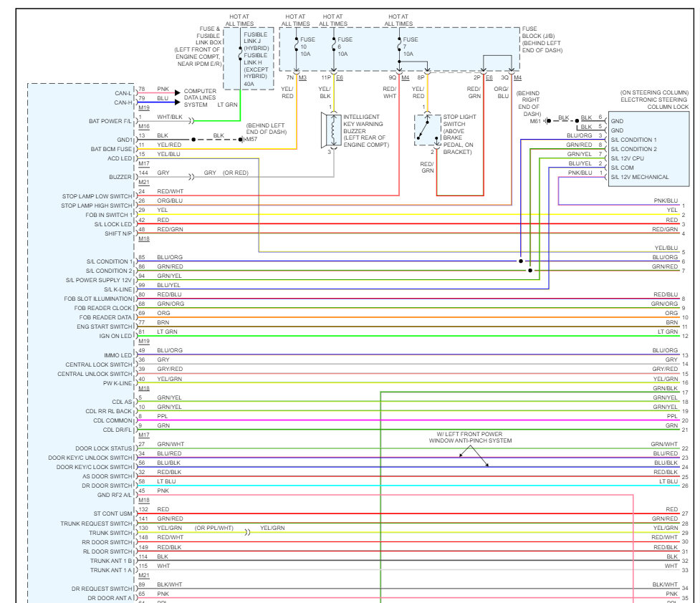Select the Fuse 6 10A symbol
This screenshot has height=603, width=700.
[x=334, y=45]
